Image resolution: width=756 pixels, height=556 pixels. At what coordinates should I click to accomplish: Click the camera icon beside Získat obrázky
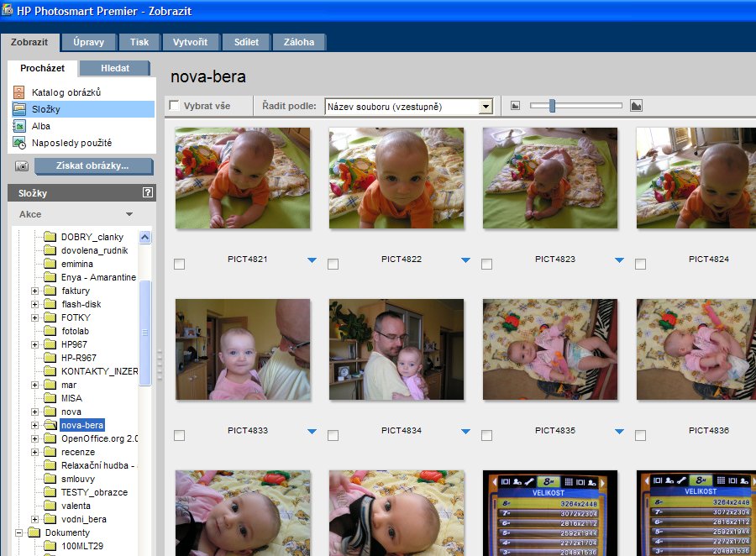coord(22,166)
